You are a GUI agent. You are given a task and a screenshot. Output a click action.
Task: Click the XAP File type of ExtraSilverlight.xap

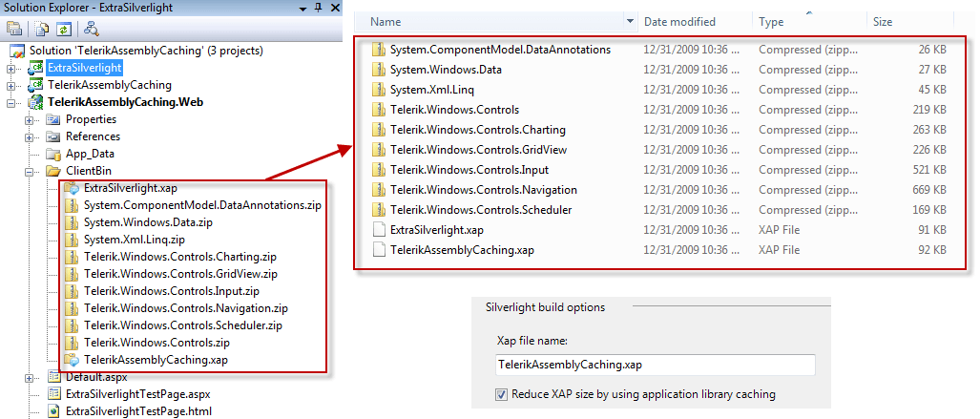779,229
